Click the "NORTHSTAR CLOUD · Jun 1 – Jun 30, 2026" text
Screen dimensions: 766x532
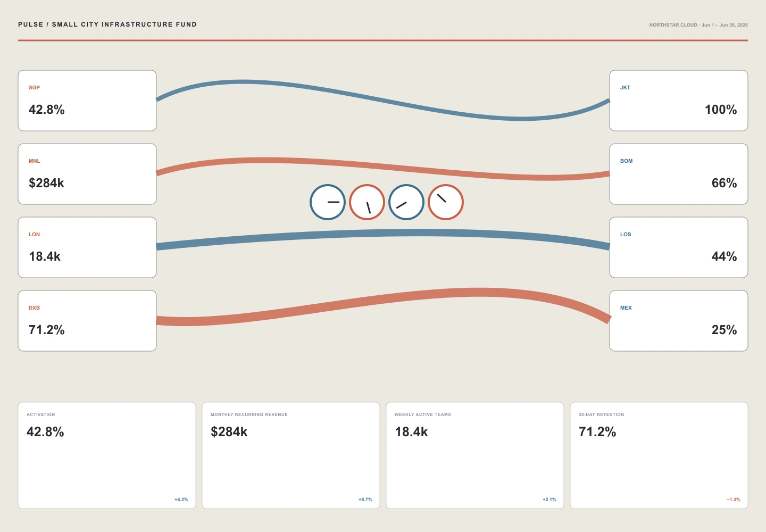[698, 25]
